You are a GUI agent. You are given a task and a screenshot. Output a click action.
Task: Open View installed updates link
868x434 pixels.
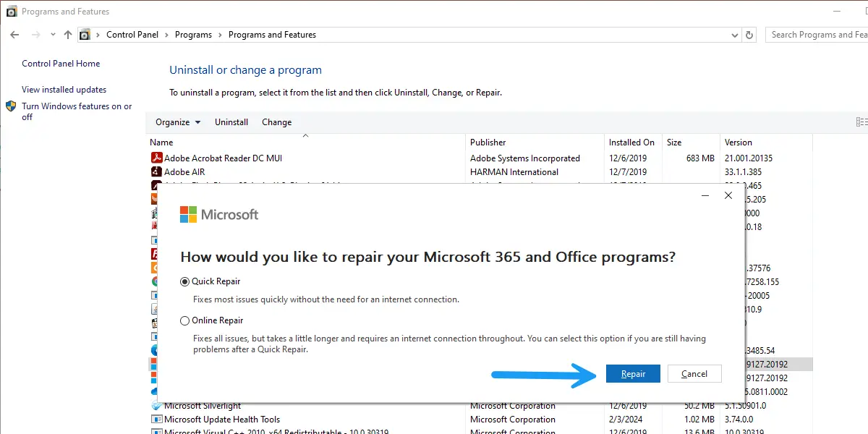64,90
